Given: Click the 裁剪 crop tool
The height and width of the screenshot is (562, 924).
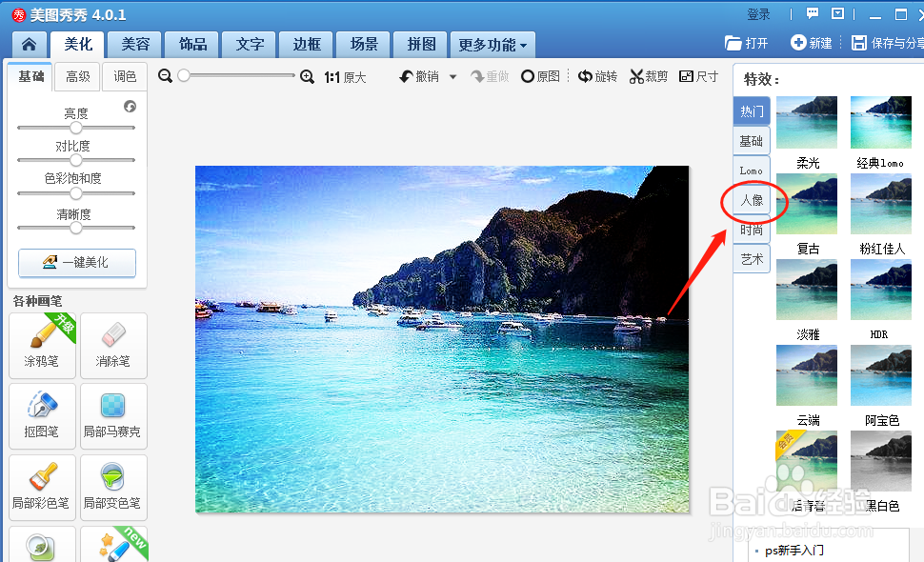Looking at the screenshot, I should [x=648, y=76].
